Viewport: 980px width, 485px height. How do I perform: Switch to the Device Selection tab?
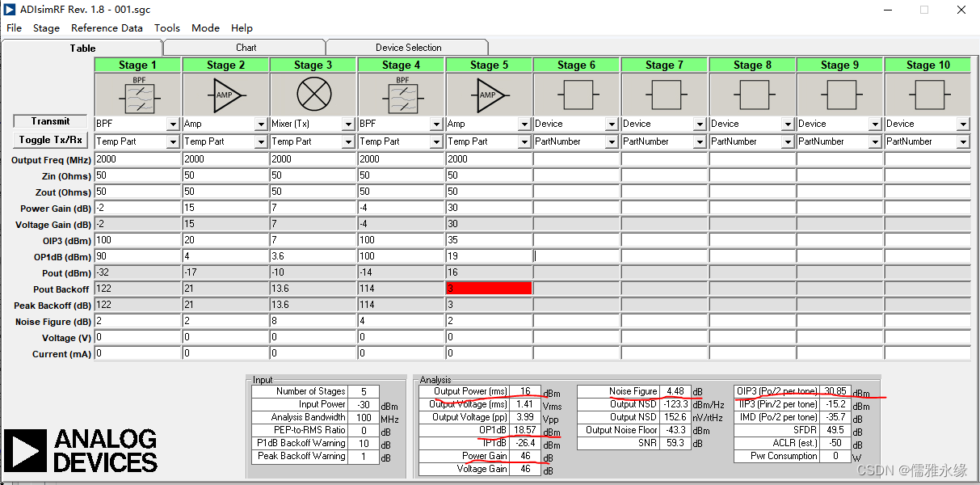click(x=408, y=48)
